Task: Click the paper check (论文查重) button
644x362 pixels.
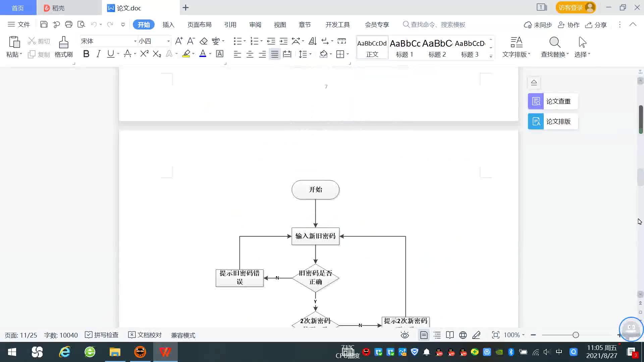Action: (x=553, y=101)
